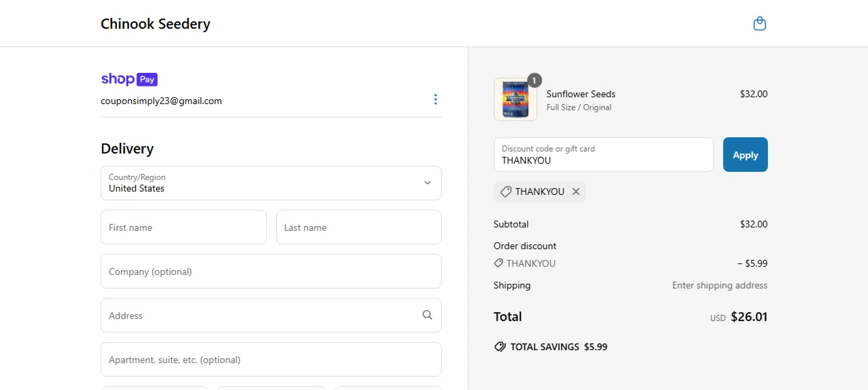The image size is (868, 390).
Task: Click the Shop Pay logo
Action: (x=129, y=79)
